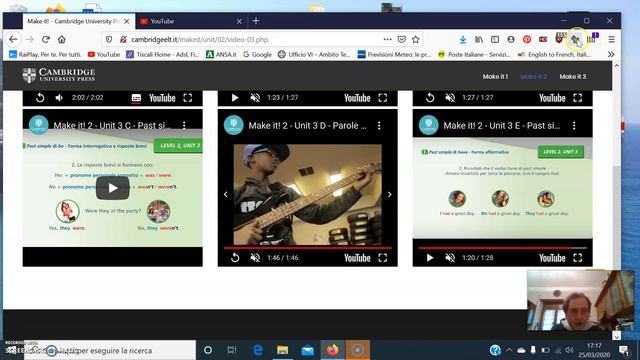Enter fullscreen on the 1:23 / 1:27 video
The height and width of the screenshot is (360, 640).
(x=382, y=98)
